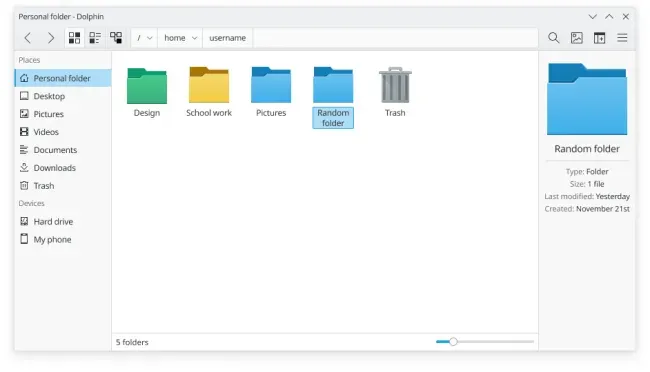Open the hamburger menu
The width and height of the screenshot is (650, 372).
coord(622,38)
